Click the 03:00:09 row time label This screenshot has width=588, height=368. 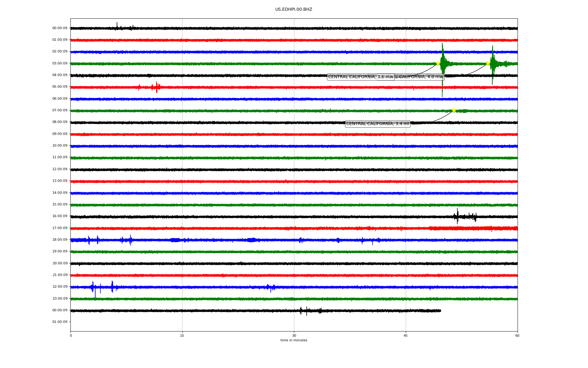(60, 63)
